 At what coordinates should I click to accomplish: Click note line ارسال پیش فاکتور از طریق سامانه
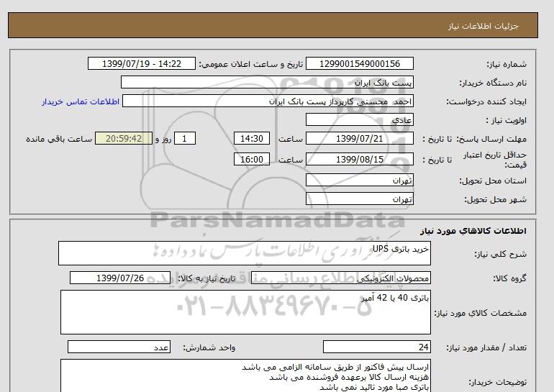pyautogui.click(x=335, y=368)
